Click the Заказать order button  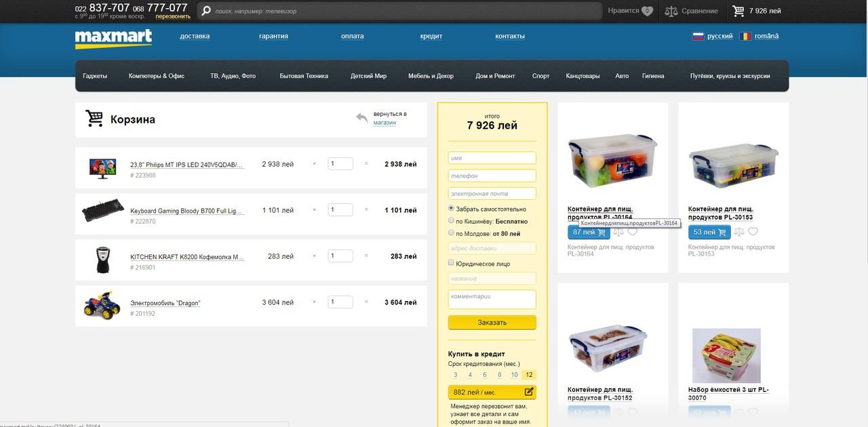[x=492, y=323]
